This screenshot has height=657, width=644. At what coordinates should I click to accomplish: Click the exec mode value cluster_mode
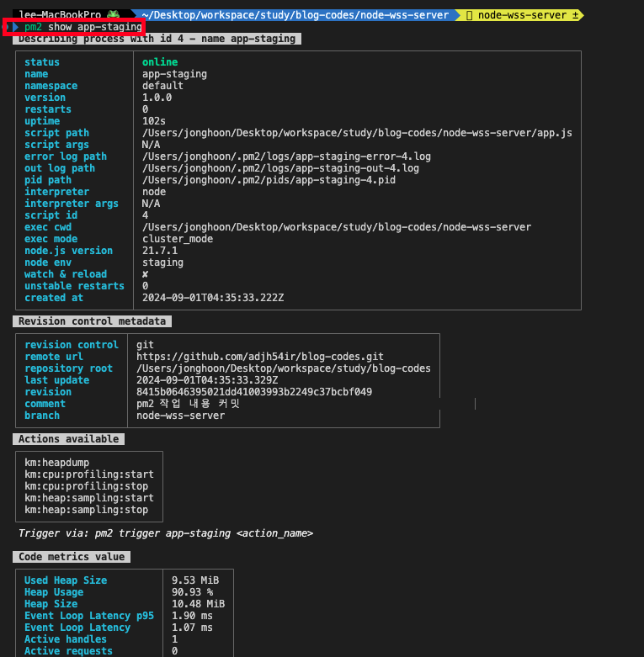coord(178,239)
